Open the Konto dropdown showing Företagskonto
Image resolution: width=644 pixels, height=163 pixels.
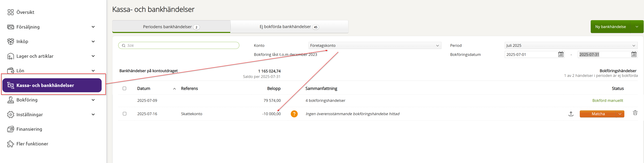(374, 45)
